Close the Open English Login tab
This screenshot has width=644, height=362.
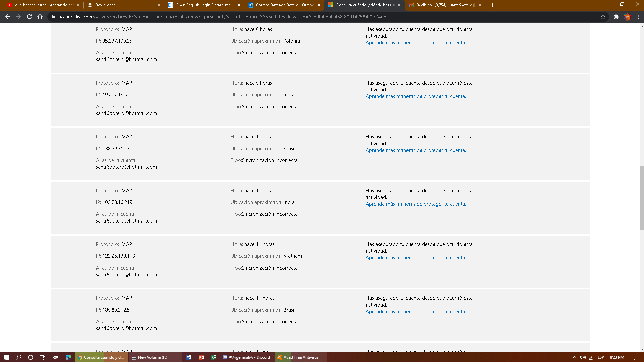coord(239,5)
